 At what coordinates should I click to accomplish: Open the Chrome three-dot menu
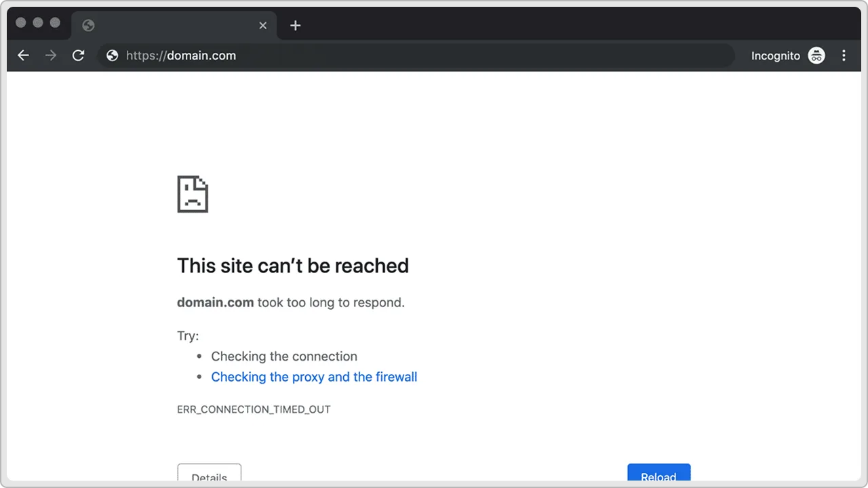tap(844, 56)
